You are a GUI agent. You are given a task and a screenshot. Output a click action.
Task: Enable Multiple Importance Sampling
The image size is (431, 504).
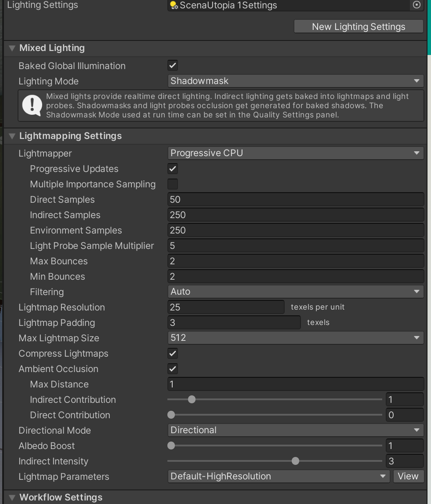click(172, 184)
